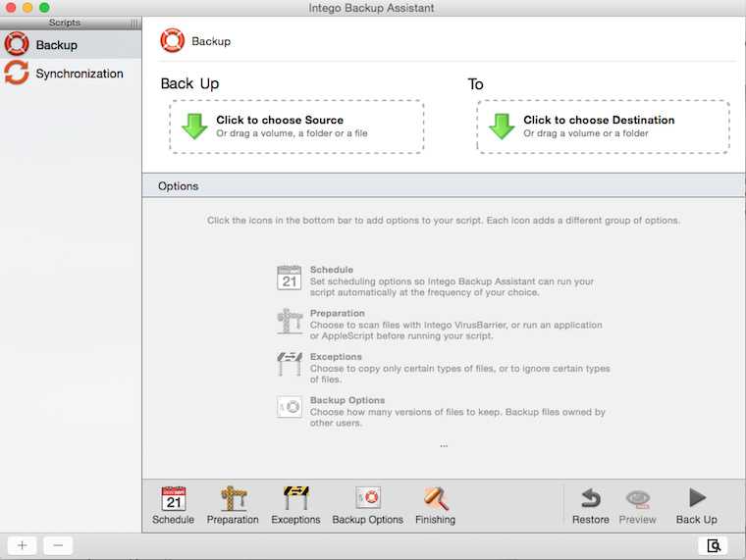Select the Backup script in sidebar
Image resolution: width=746 pixels, height=560 pixels.
(71, 45)
